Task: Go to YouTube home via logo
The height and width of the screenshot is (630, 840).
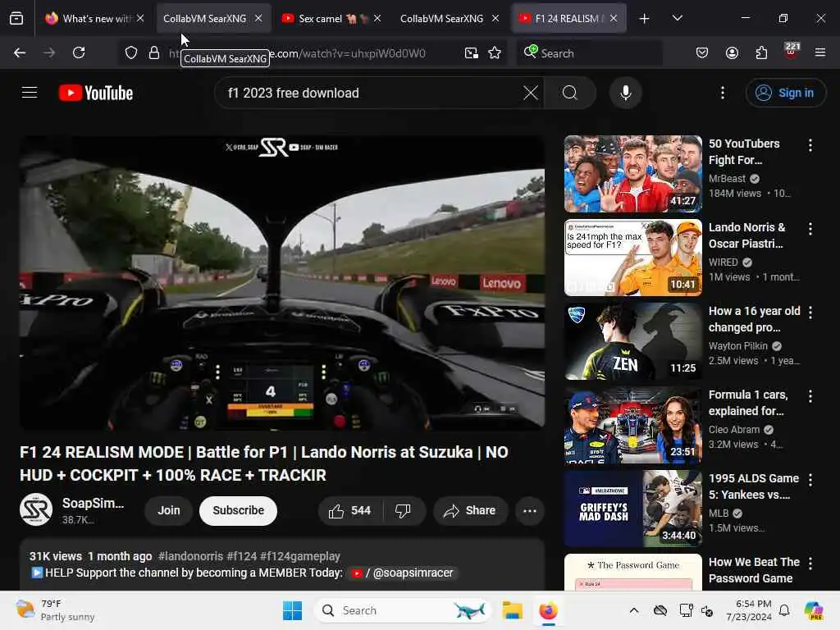Action: point(96,93)
